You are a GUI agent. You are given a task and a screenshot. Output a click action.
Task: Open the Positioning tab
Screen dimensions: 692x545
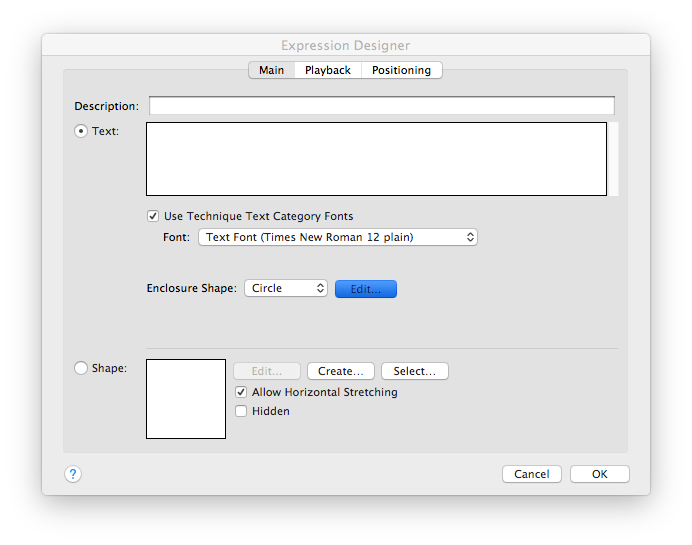pyautogui.click(x=401, y=70)
